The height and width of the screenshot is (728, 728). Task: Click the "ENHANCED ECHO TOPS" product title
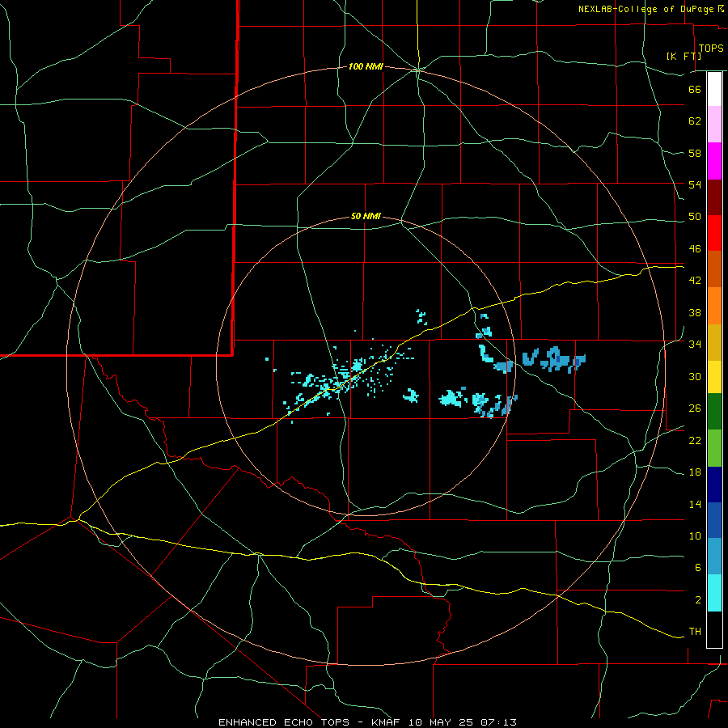[x=284, y=722]
